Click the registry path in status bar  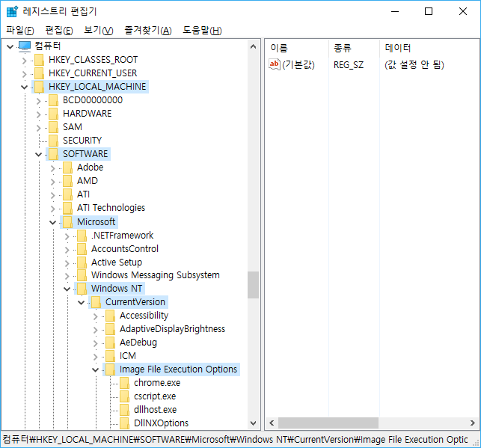[x=236, y=440]
